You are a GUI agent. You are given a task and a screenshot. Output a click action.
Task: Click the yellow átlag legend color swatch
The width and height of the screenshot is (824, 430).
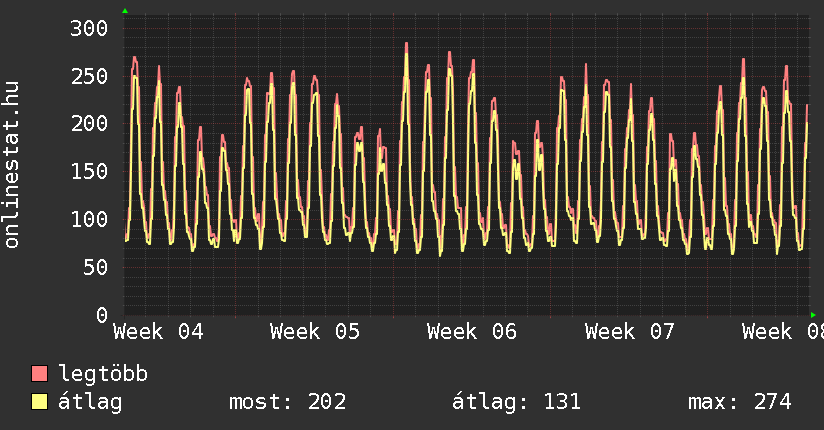[40, 402]
